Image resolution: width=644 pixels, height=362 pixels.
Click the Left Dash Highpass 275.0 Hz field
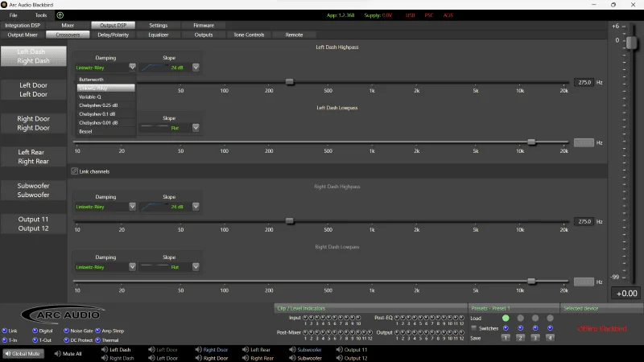(x=584, y=82)
